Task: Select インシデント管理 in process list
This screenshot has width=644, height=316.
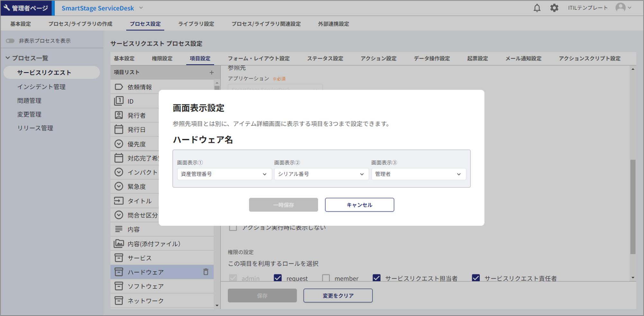Action: pos(41,87)
